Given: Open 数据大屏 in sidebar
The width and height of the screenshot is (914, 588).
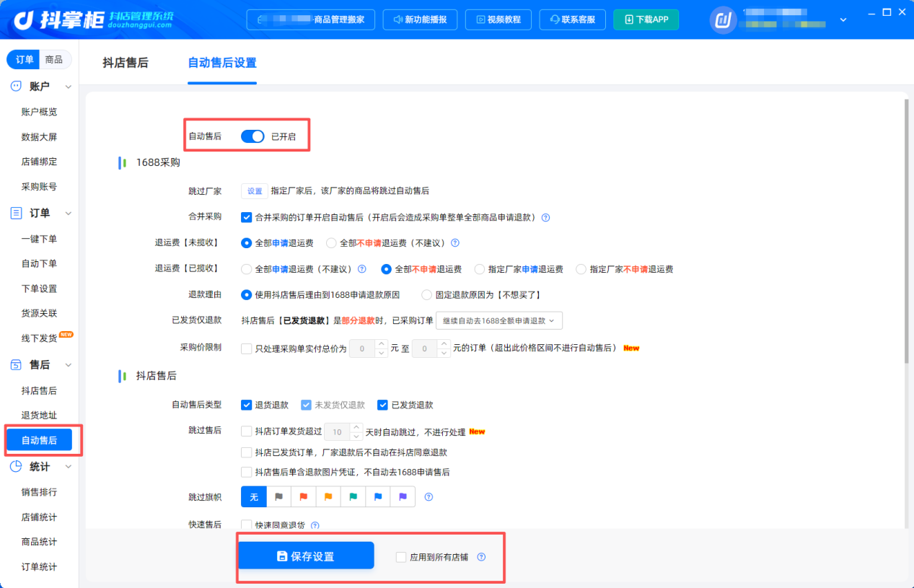Looking at the screenshot, I should [39, 137].
